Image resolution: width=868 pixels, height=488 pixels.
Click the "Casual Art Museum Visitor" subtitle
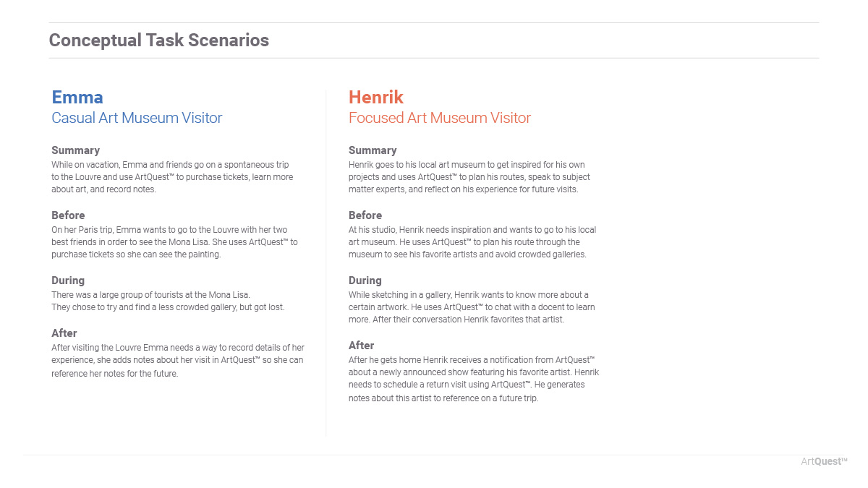click(137, 118)
